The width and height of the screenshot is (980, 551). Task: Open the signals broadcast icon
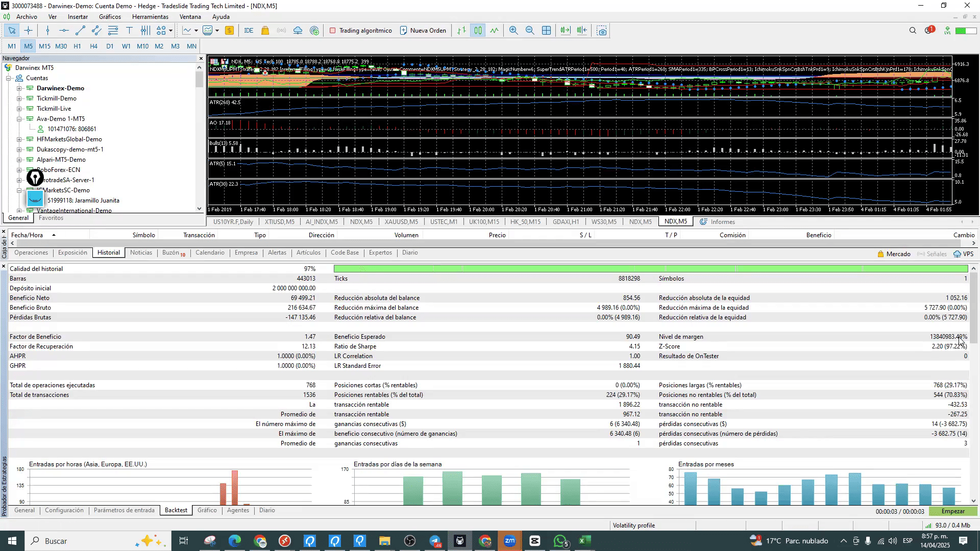(281, 31)
